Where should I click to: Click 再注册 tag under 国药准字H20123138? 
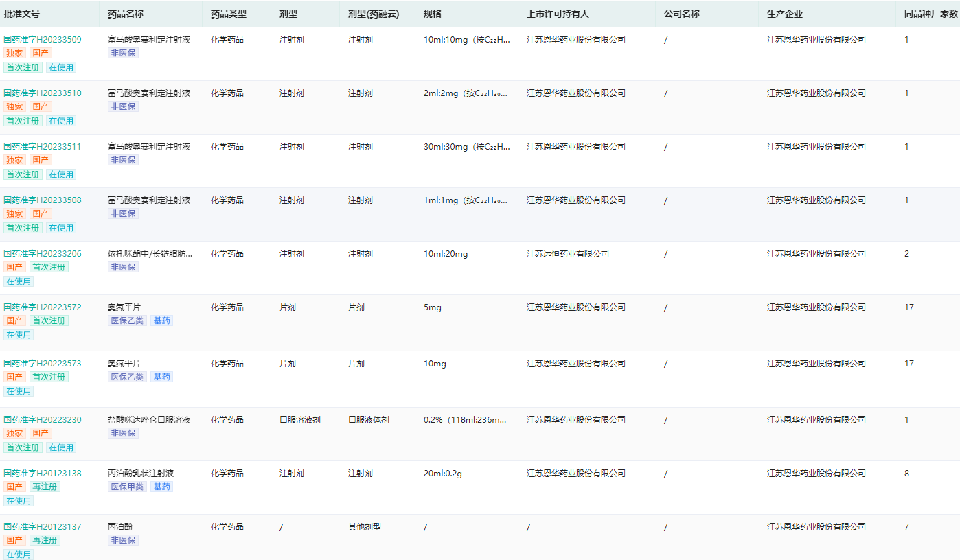(45, 487)
